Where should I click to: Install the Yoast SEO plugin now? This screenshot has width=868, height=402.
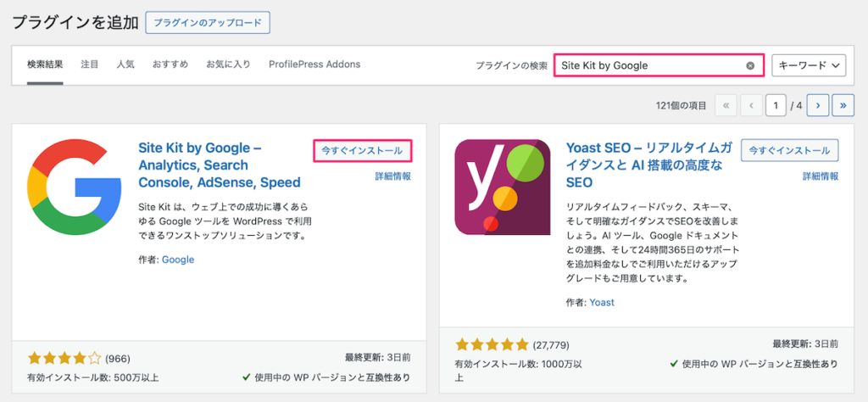pyautogui.click(x=789, y=151)
